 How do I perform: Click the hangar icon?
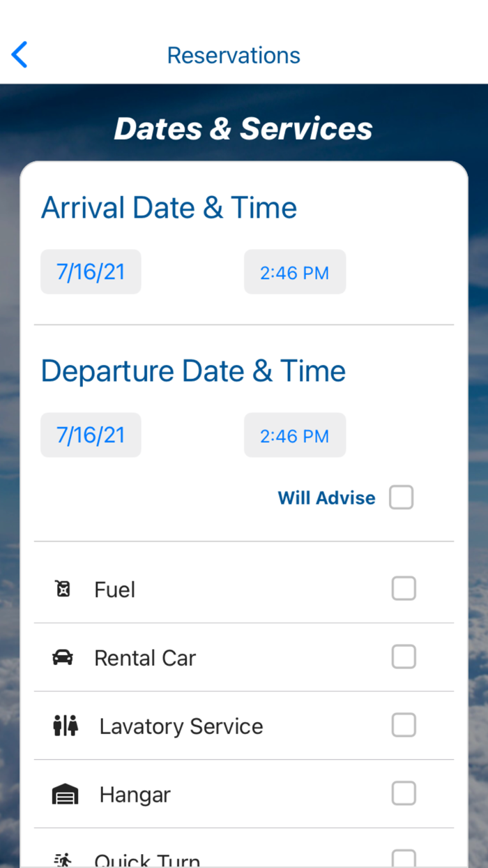[x=65, y=793]
